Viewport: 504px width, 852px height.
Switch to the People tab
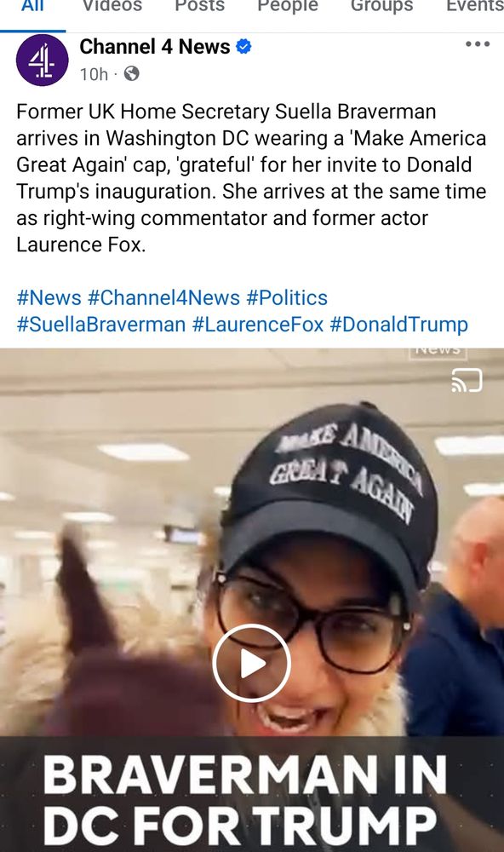[287, 5]
